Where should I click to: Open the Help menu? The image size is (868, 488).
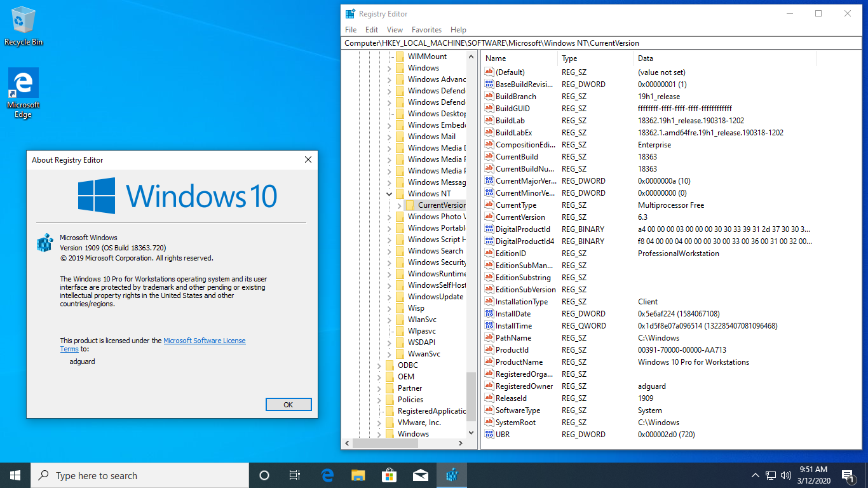pos(458,30)
